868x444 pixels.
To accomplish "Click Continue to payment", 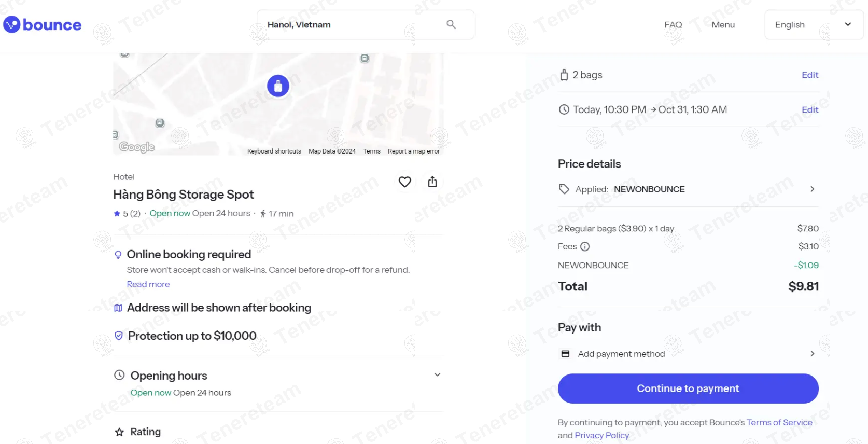I will pyautogui.click(x=688, y=388).
